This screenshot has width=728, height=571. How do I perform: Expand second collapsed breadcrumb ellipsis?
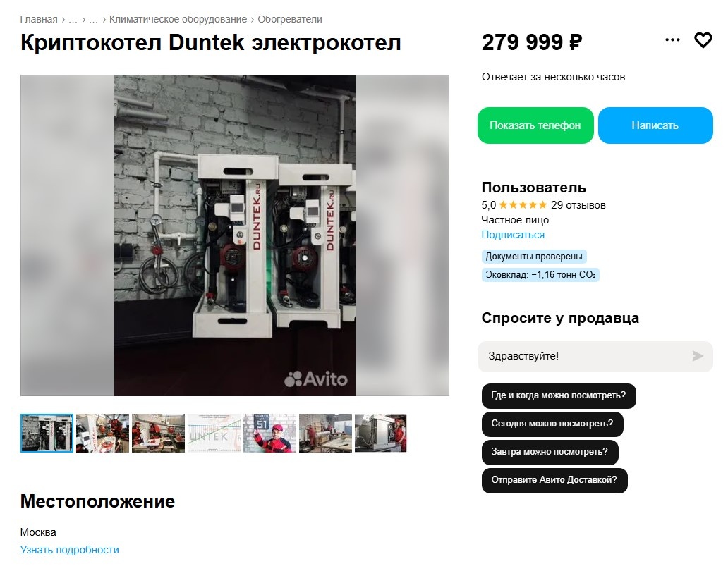93,20
